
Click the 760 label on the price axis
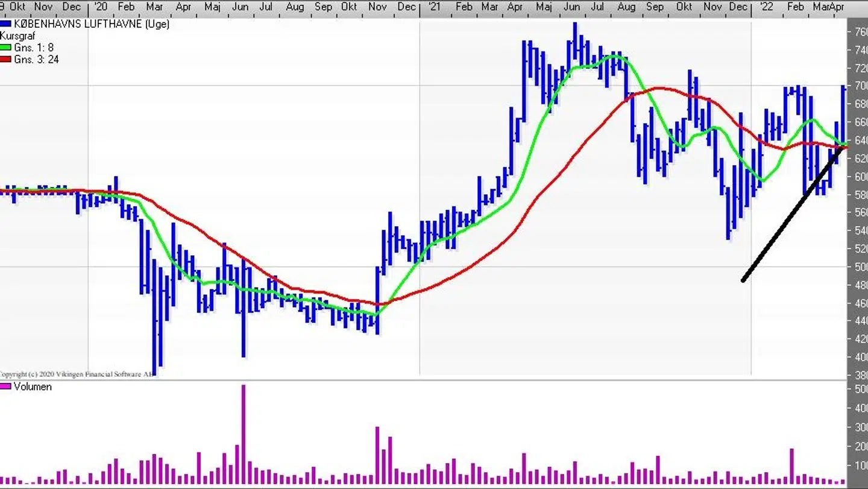[857, 32]
